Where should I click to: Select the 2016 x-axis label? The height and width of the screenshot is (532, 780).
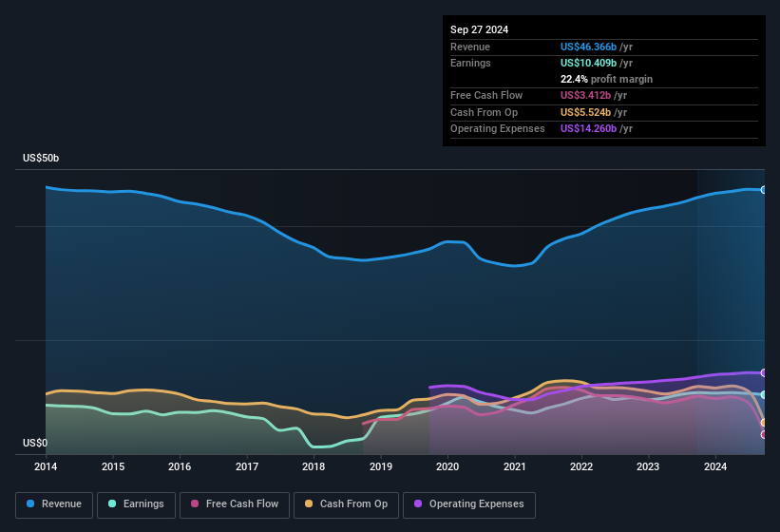coord(180,466)
